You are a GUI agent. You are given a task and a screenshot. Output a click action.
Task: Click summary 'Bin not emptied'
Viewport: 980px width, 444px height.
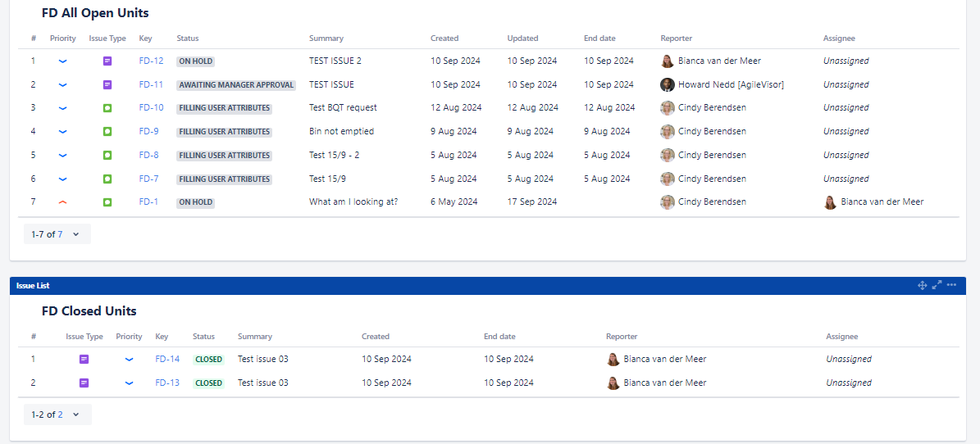(x=341, y=131)
